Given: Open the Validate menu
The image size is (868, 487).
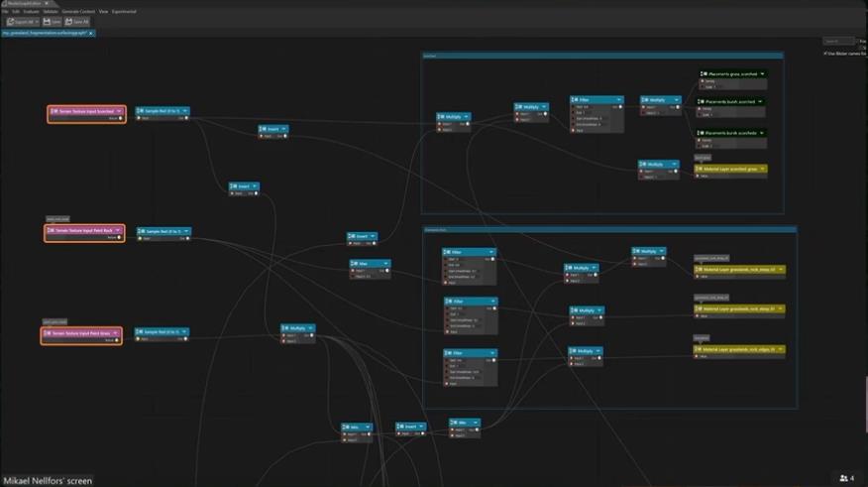Looking at the screenshot, I should [51, 12].
